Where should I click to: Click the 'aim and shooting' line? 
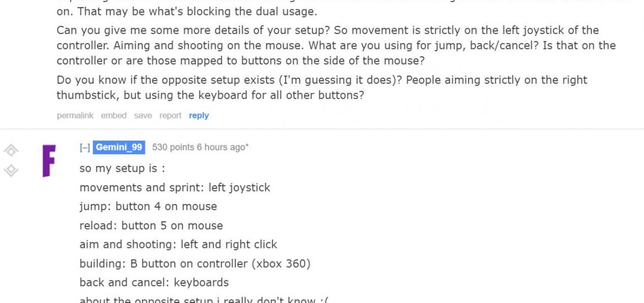pyautogui.click(x=178, y=245)
